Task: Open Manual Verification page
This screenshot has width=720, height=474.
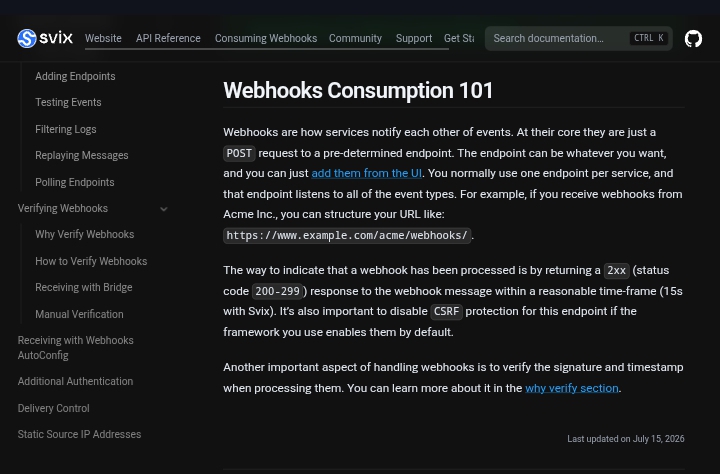Action: click(x=79, y=315)
